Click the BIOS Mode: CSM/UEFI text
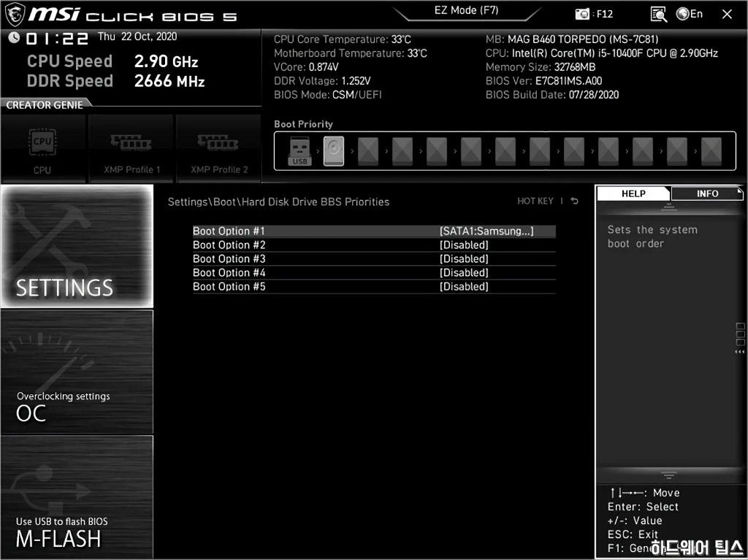This screenshot has height=560, width=748. pos(328,95)
